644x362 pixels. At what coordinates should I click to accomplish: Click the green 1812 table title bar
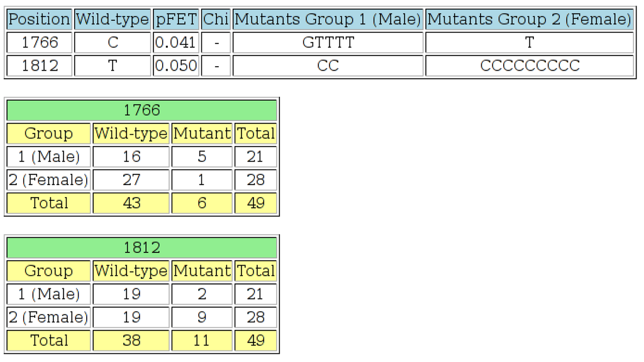click(142, 247)
